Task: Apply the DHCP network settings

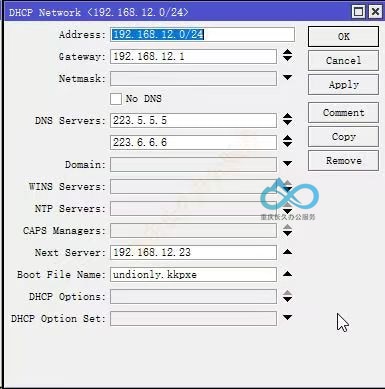Action: pyautogui.click(x=343, y=84)
